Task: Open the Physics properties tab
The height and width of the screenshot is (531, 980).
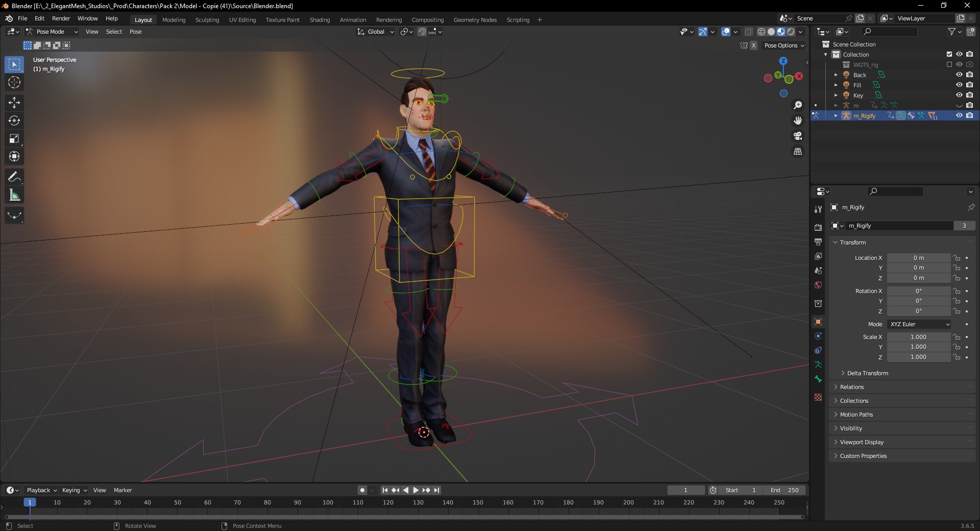Action: 818,336
